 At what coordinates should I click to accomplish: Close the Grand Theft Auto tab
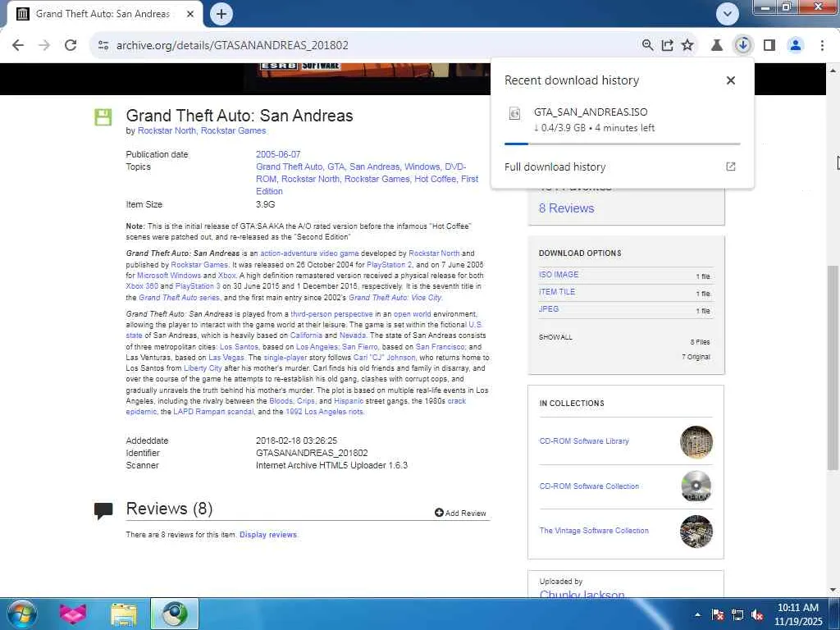[x=190, y=14]
